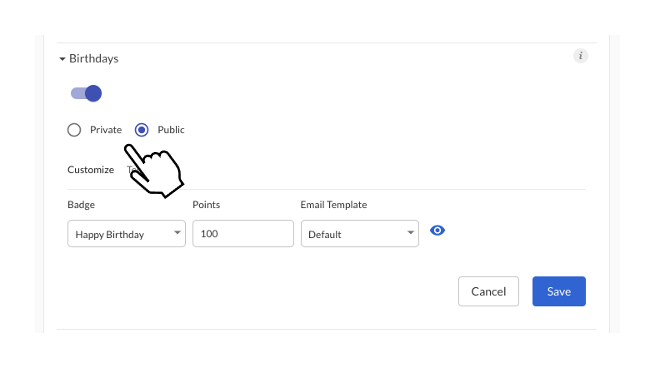Image resolution: width=672 pixels, height=376 pixels.
Task: Open the Birthdays info icon
Action: tap(580, 56)
